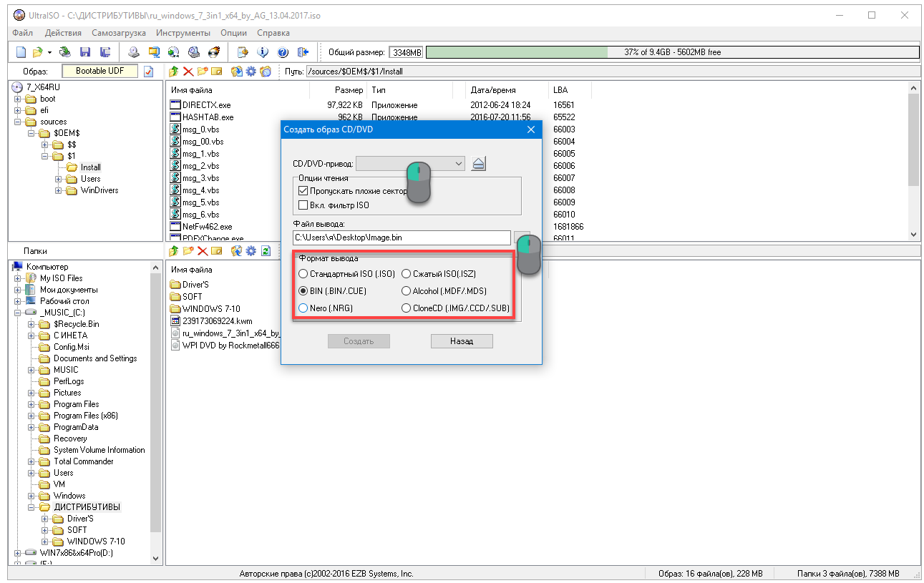
Task: Open the Действия menu
Action: [x=63, y=33]
